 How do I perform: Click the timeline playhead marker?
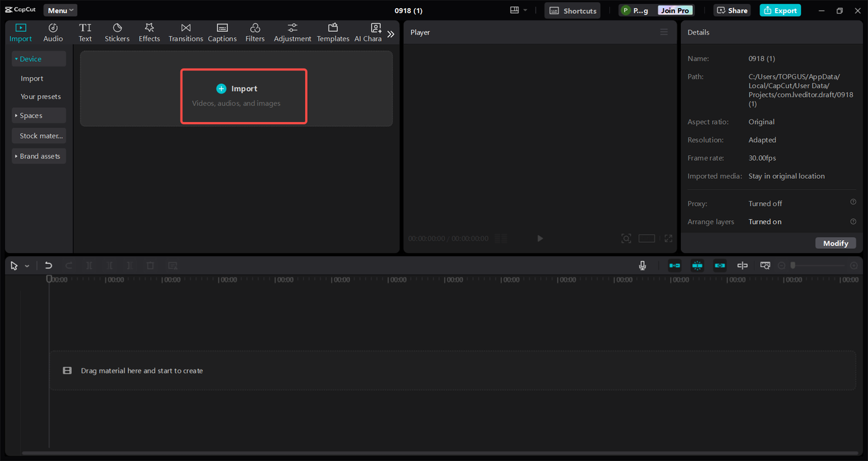coord(49,279)
